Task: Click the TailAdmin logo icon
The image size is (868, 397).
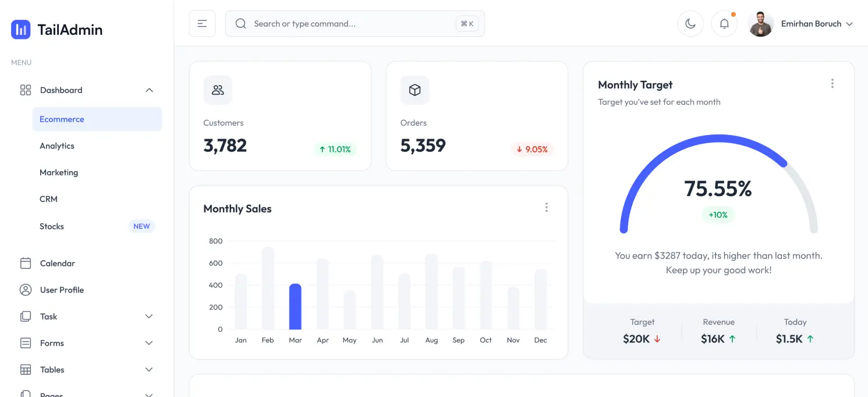Action: click(x=20, y=29)
